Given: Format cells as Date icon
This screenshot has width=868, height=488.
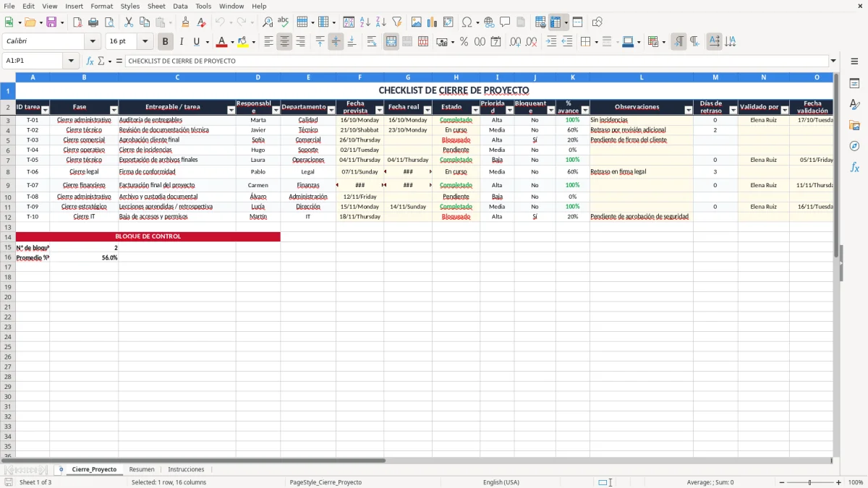Looking at the screenshot, I should click(x=495, y=42).
